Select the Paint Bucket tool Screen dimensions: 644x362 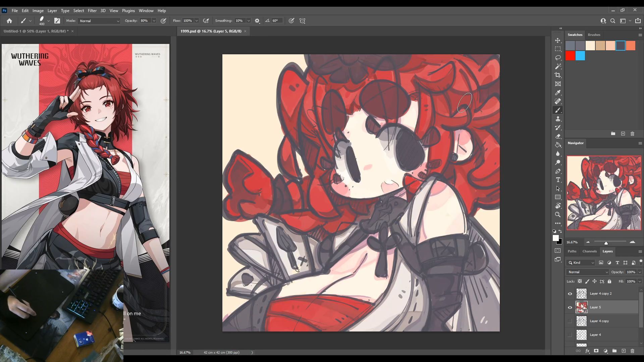[558, 145]
